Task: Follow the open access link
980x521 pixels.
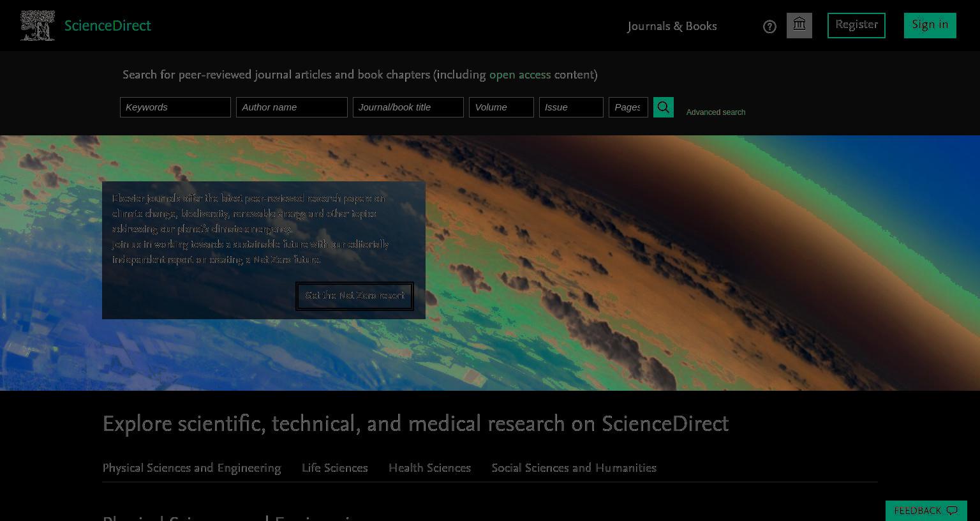Action: (520, 75)
